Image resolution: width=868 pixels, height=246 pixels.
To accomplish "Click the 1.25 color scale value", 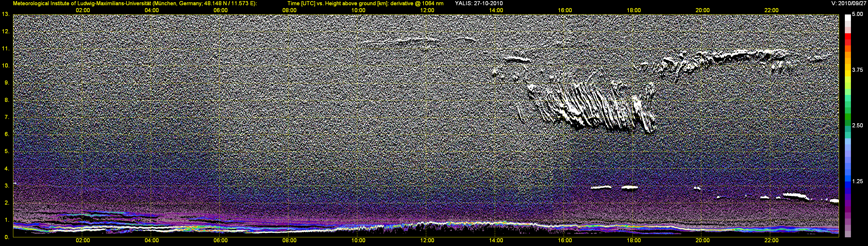I will point(857,181).
